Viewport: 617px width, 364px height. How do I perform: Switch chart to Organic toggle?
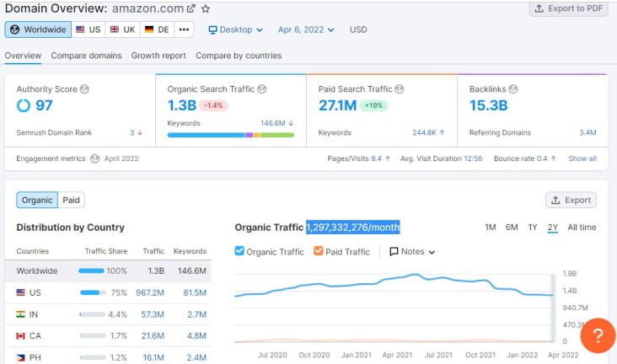(37, 200)
